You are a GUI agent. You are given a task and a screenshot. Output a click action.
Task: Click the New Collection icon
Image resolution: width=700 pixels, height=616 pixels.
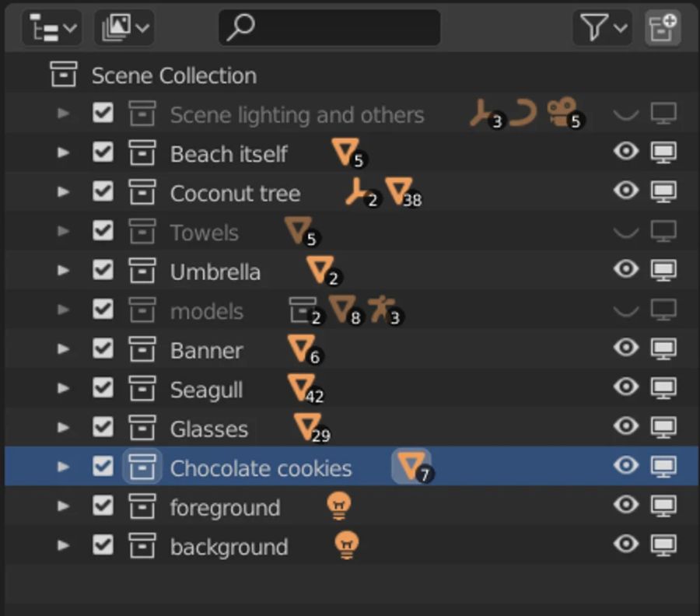point(663,29)
